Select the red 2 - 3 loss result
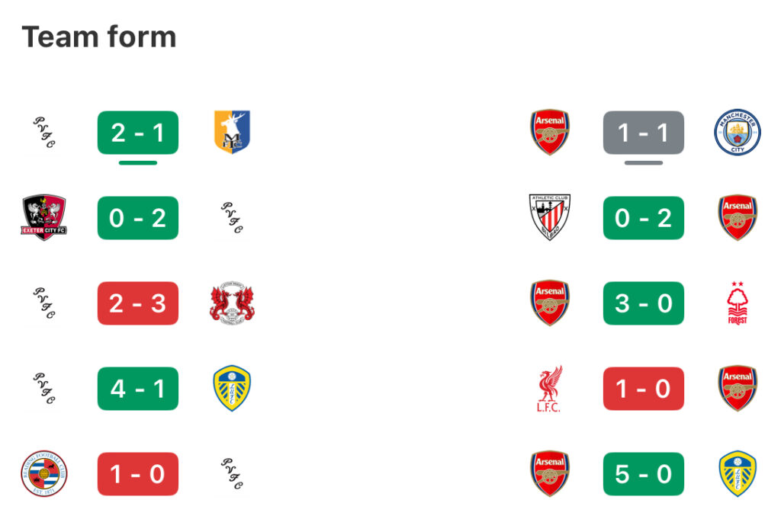The image size is (781, 532). (138, 303)
